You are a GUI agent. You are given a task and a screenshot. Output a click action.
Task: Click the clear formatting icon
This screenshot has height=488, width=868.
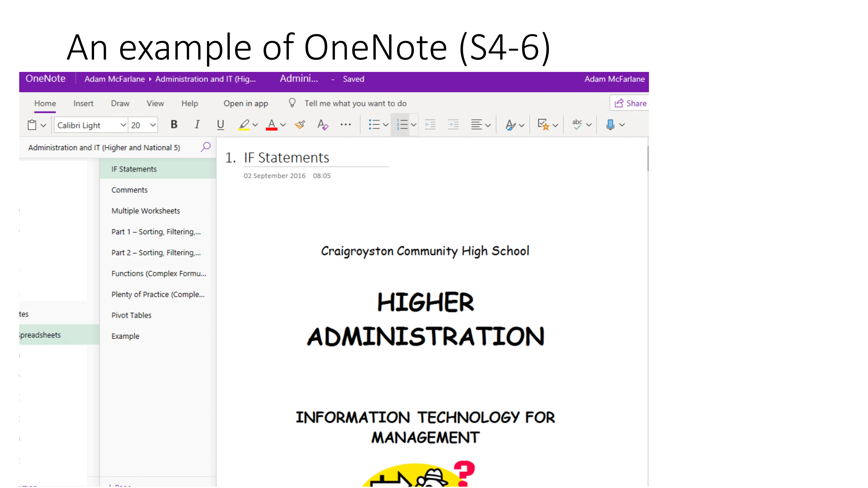click(323, 125)
